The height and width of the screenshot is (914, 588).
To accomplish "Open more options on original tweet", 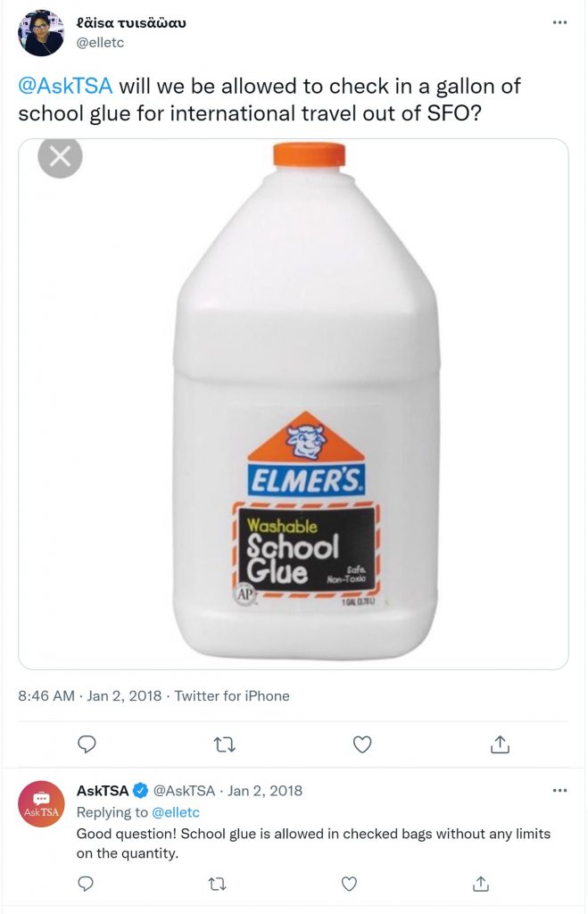I will click(x=559, y=22).
